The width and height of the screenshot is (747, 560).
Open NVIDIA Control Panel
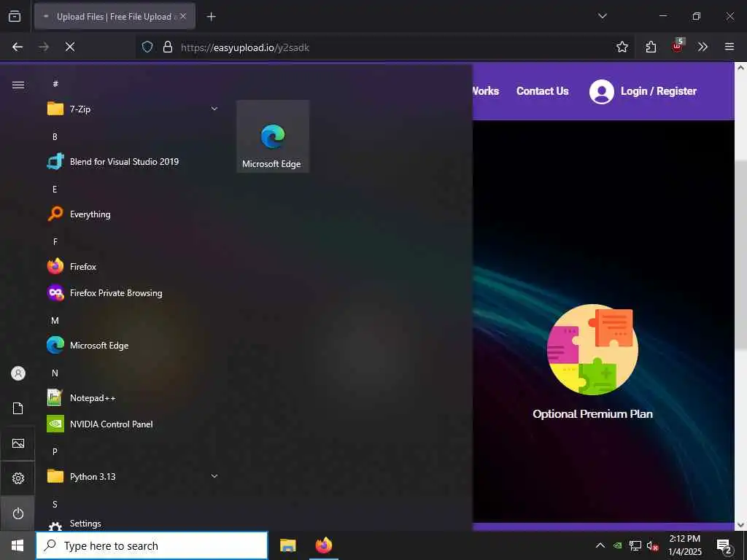[x=132, y=424]
